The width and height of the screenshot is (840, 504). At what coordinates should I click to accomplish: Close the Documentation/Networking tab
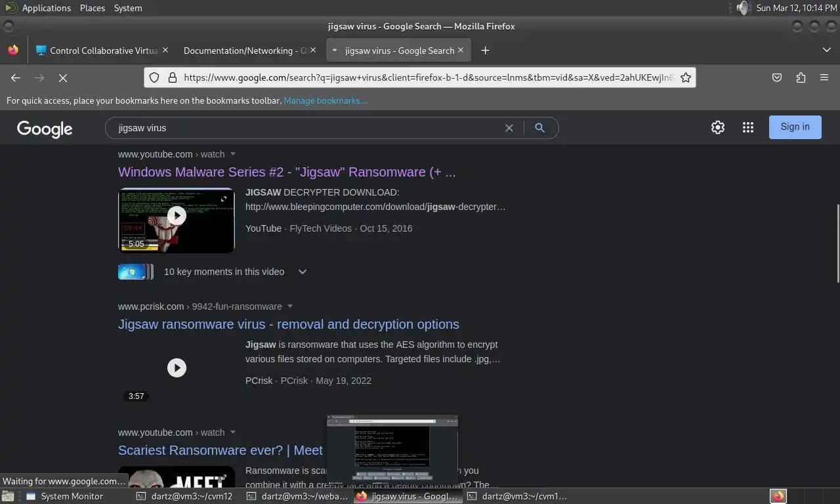pos(313,50)
